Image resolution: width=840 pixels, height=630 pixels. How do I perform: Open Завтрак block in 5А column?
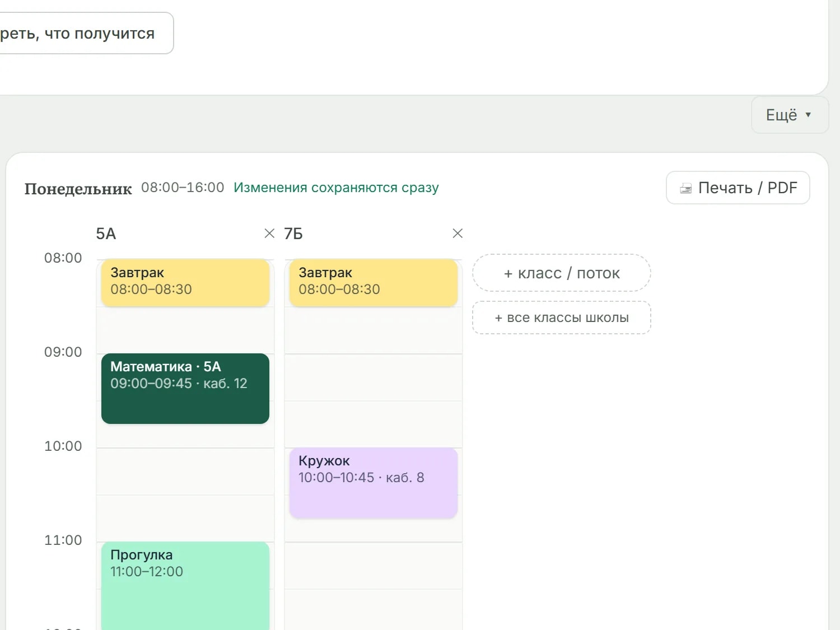point(185,282)
